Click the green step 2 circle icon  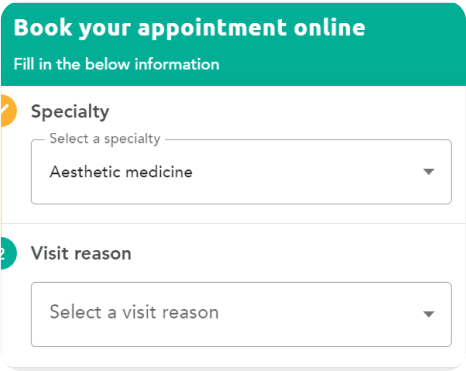point(8,253)
